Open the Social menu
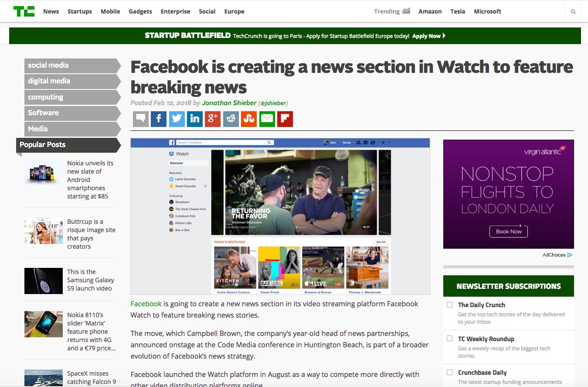The width and height of the screenshot is (588, 387). click(x=207, y=11)
